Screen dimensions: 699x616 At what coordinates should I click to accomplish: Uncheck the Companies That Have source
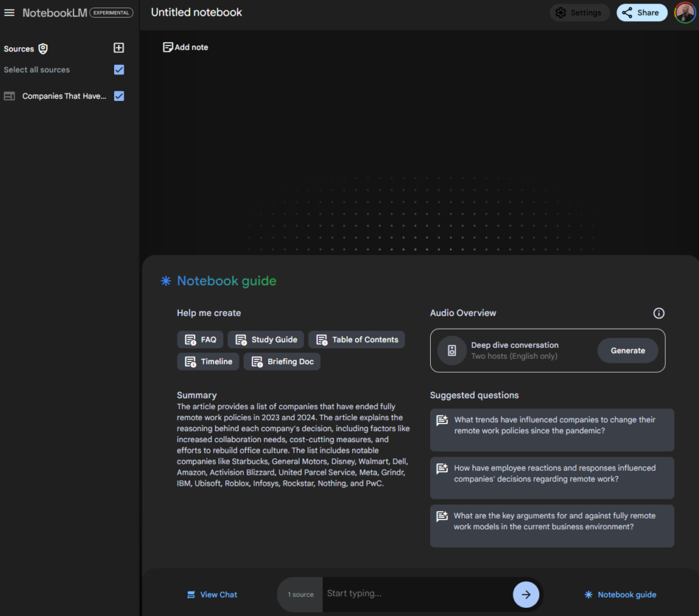[x=119, y=96]
